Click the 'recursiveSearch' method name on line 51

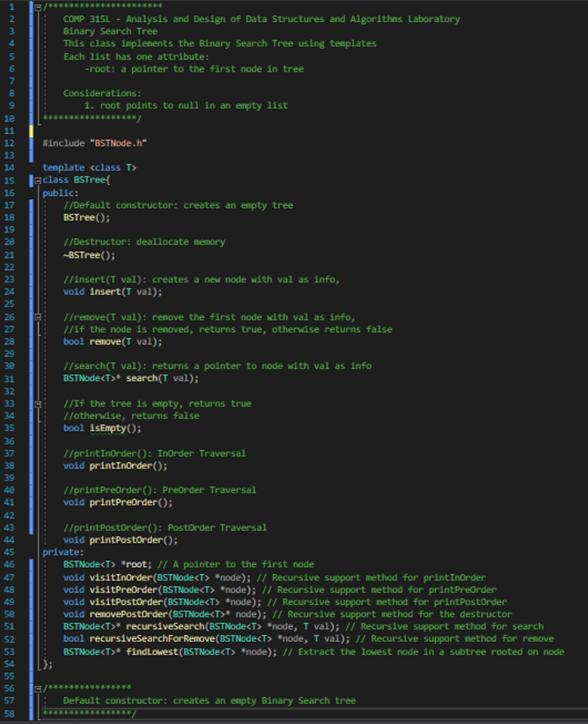pyautogui.click(x=165, y=627)
